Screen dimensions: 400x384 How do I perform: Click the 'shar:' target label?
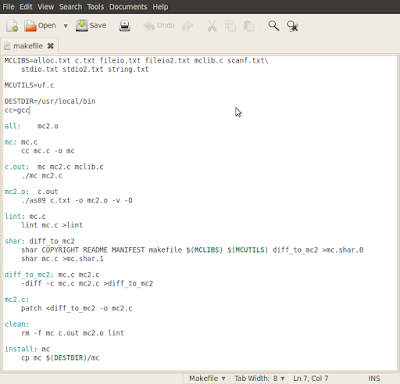point(15,241)
